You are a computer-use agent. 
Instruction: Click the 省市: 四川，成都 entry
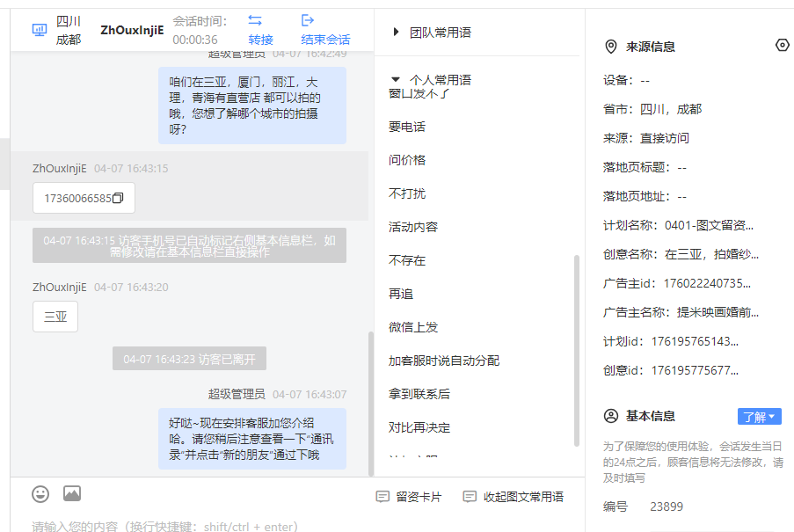point(652,109)
